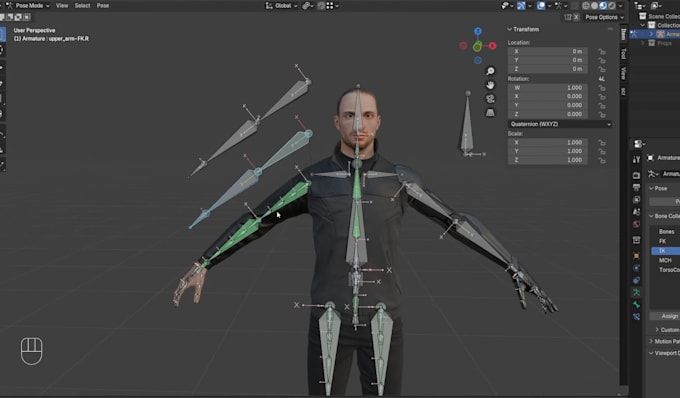This screenshot has width=680, height=398.
Task: Select the Select Box tool in the left toolbar
Action: pos(2,35)
